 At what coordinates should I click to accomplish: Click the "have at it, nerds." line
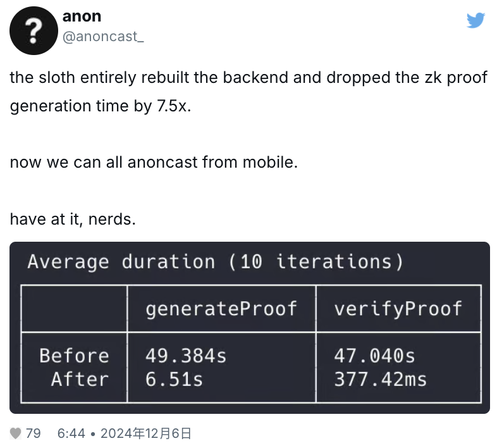coord(73,219)
